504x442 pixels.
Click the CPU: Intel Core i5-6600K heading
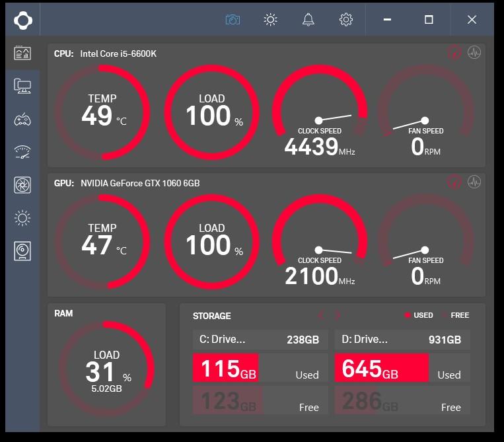[x=105, y=54]
